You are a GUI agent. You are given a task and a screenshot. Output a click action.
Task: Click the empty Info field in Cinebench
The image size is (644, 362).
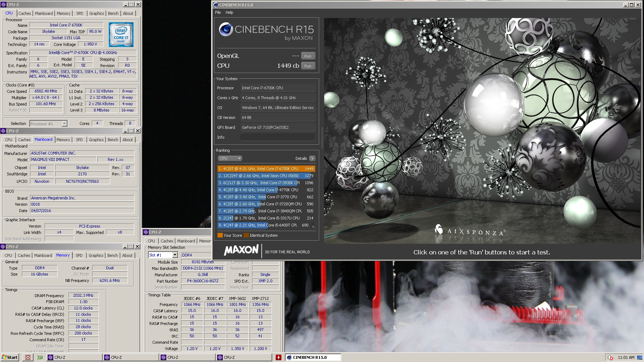click(278, 137)
